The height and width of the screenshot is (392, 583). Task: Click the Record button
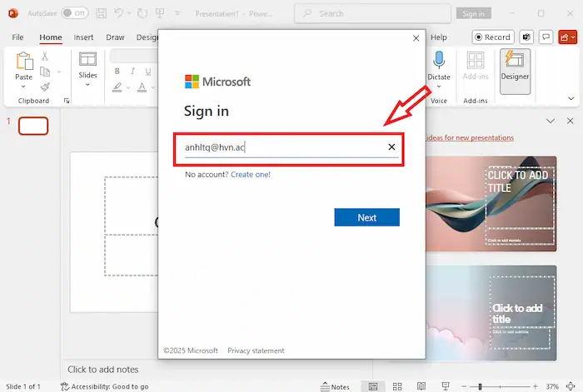click(493, 37)
